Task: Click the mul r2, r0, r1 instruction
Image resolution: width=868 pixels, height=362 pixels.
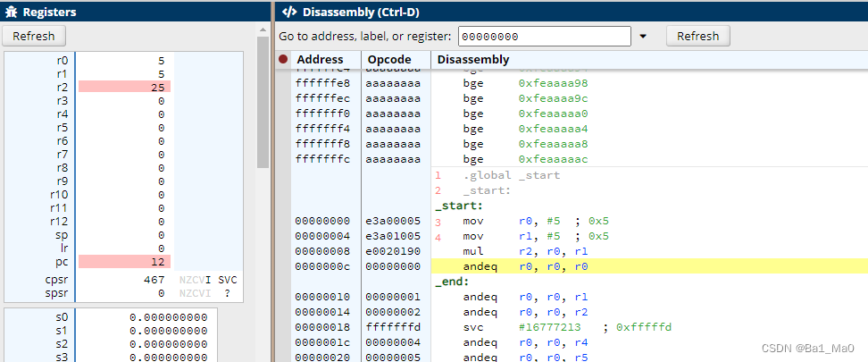Action: [x=525, y=251]
